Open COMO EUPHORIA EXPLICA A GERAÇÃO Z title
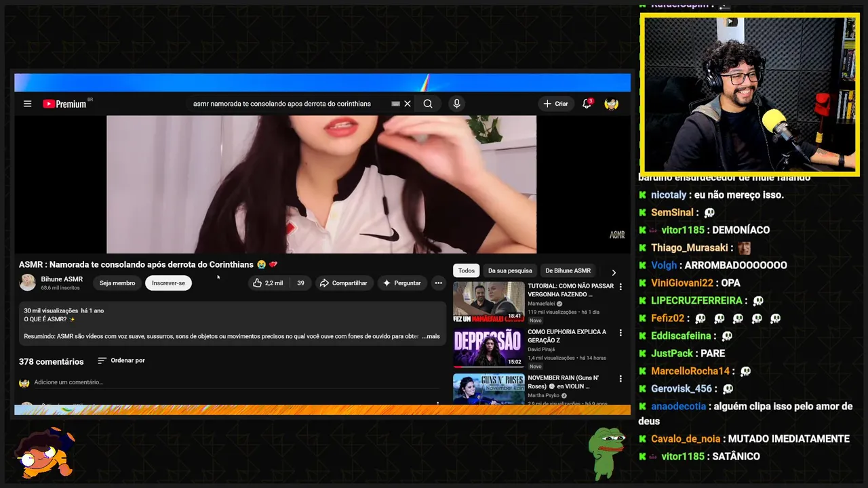This screenshot has width=868, height=488. click(567, 336)
